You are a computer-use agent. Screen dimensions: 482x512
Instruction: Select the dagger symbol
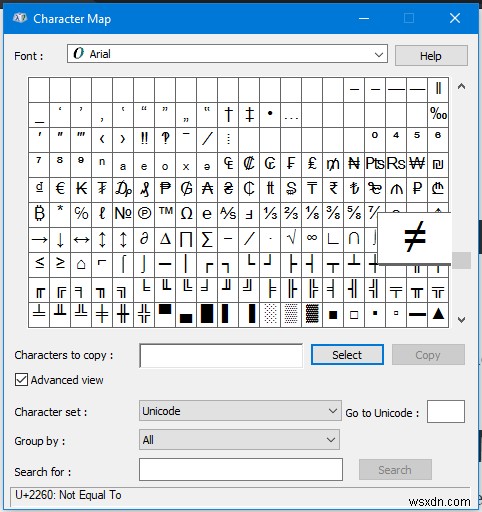pyautogui.click(x=228, y=115)
